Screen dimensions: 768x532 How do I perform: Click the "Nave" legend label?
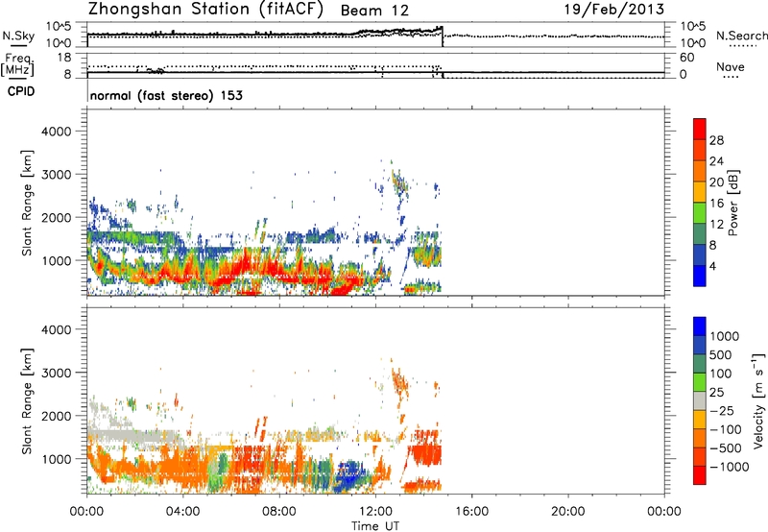click(730, 67)
